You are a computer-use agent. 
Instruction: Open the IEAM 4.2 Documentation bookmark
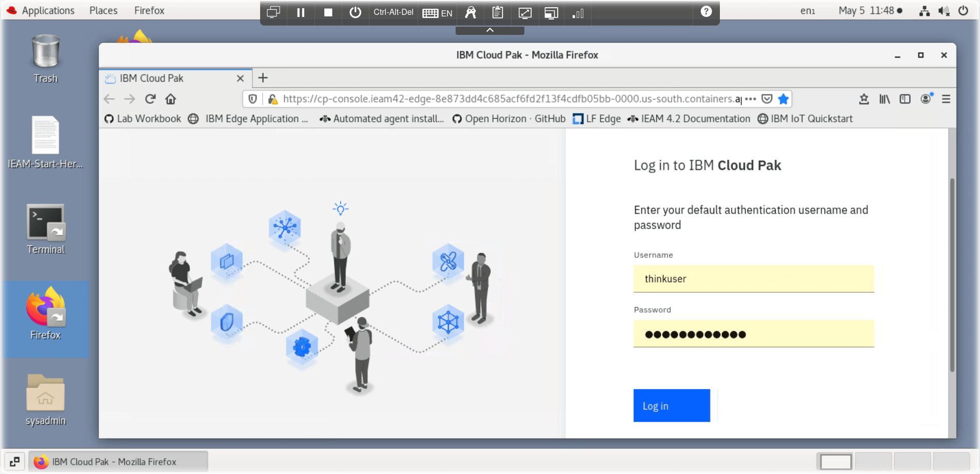(689, 119)
